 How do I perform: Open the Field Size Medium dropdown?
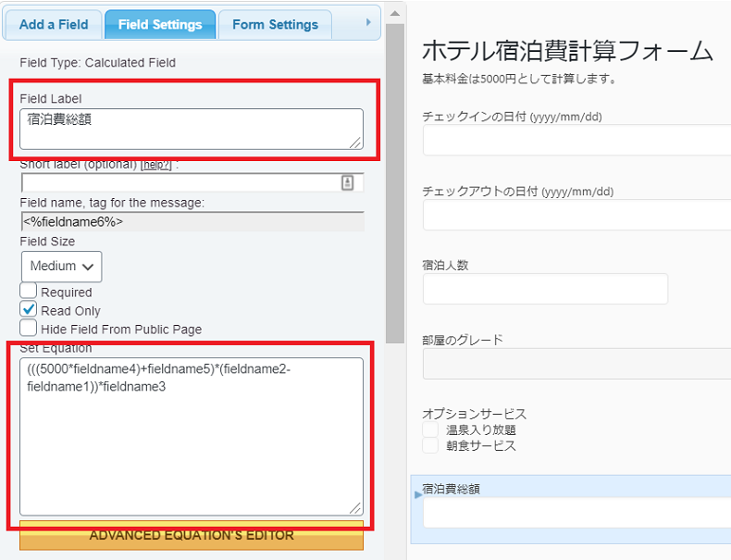pos(62,267)
